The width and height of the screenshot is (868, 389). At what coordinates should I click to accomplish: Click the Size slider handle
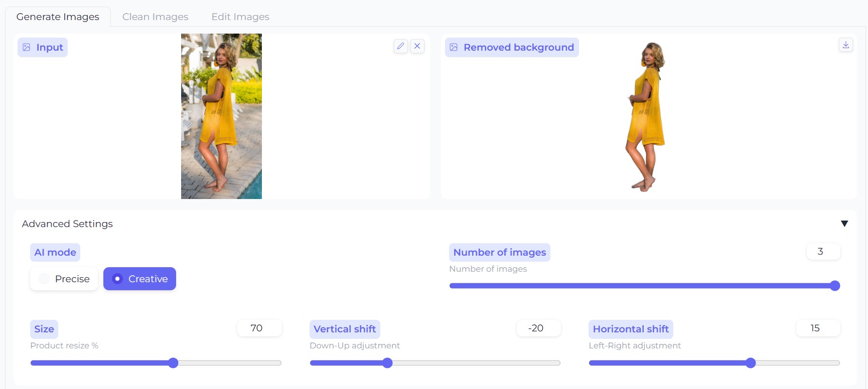(173, 363)
